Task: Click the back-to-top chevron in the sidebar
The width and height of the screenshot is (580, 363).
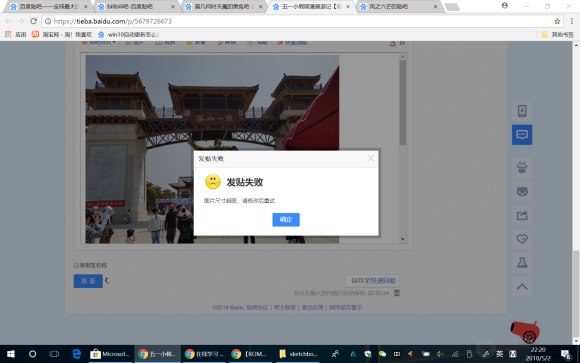Action: [522, 286]
